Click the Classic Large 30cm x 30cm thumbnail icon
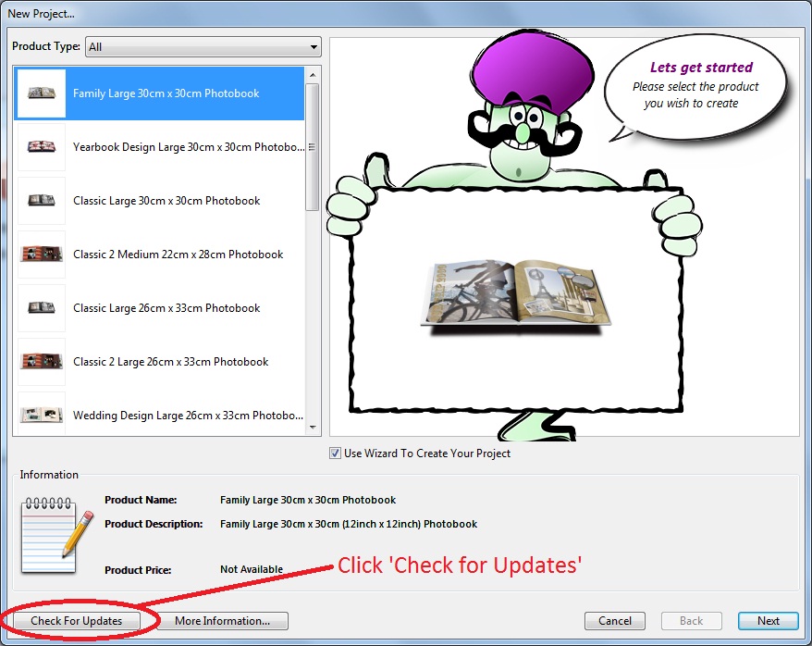The height and width of the screenshot is (646, 812). (x=42, y=201)
